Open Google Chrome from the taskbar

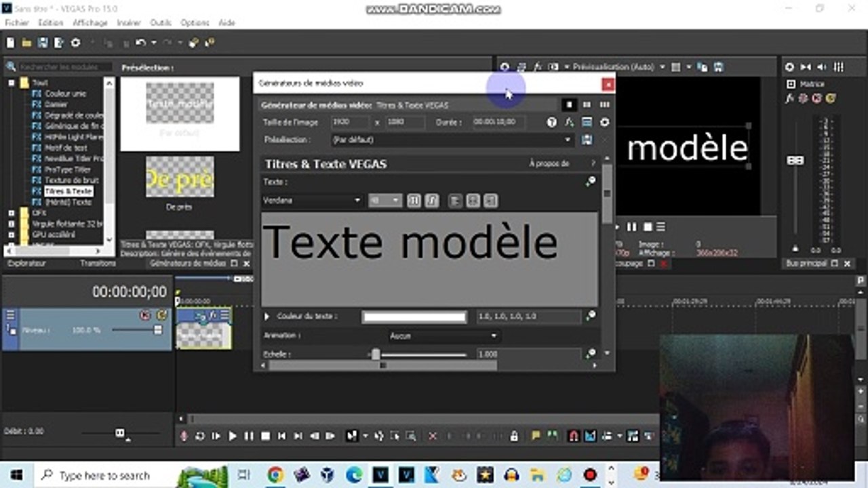(x=275, y=474)
